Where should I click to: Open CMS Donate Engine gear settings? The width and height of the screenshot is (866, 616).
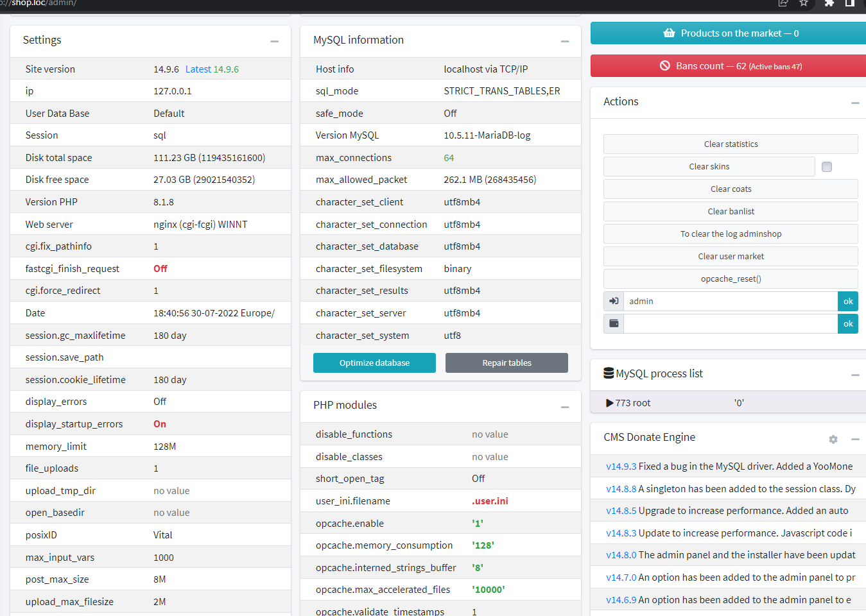(x=833, y=440)
